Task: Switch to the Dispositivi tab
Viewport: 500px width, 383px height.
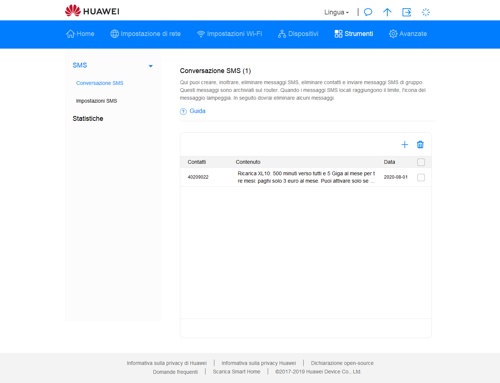Action: click(298, 34)
